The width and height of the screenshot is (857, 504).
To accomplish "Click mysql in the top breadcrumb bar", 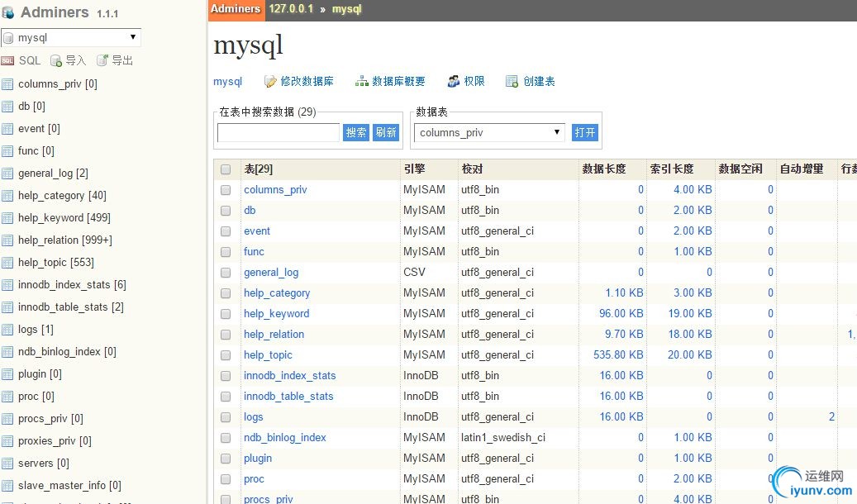I will (x=347, y=9).
